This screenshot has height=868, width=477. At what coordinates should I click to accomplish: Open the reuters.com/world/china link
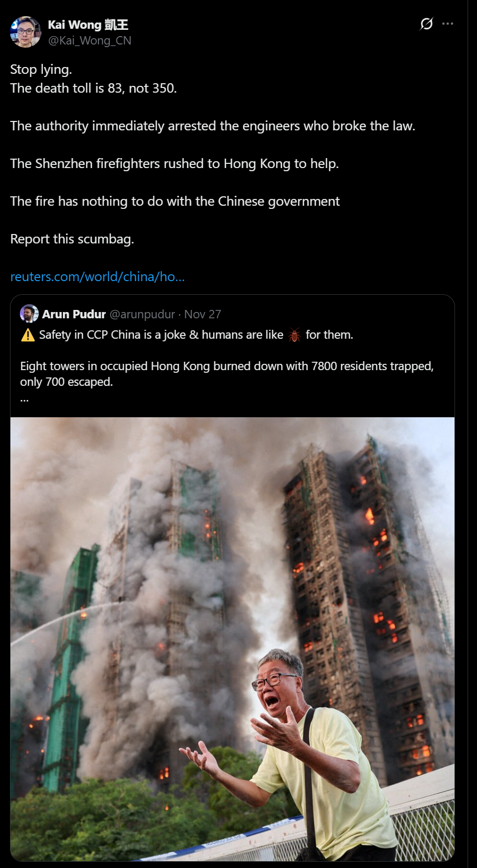click(x=97, y=276)
